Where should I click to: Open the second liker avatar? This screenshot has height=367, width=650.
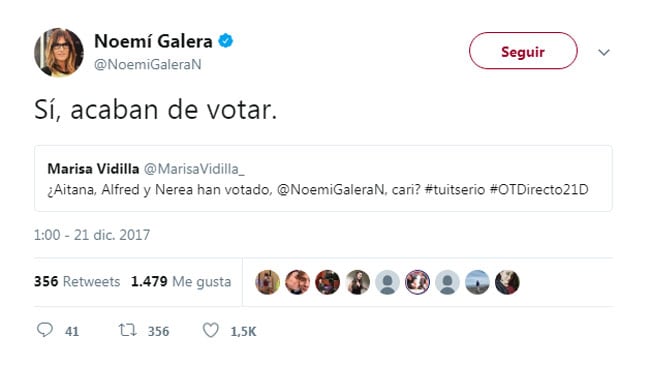tap(297, 282)
